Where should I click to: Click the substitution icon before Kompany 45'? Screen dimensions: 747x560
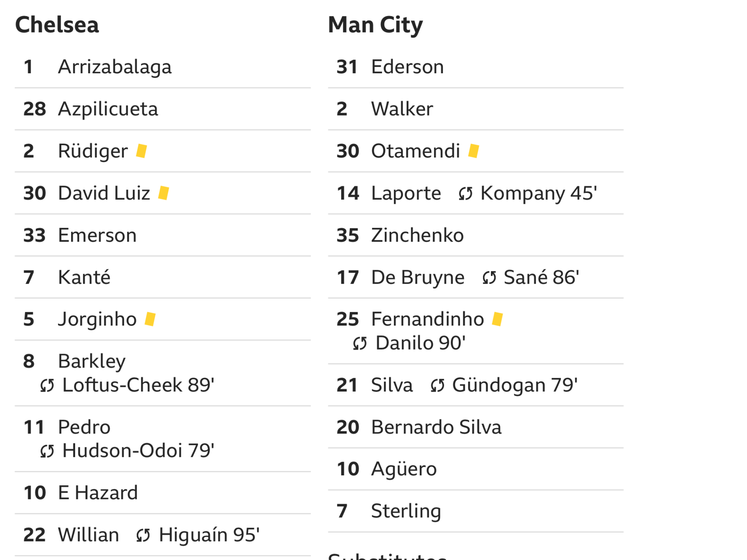click(466, 194)
